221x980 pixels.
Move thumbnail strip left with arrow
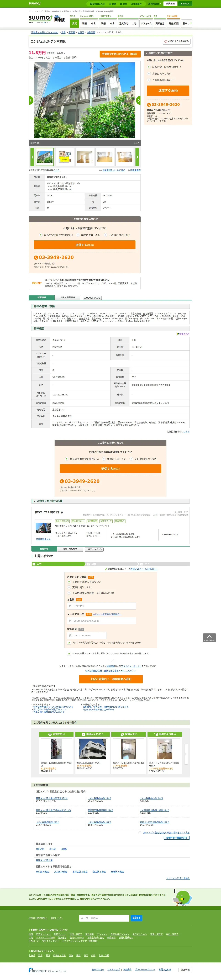click(32, 157)
